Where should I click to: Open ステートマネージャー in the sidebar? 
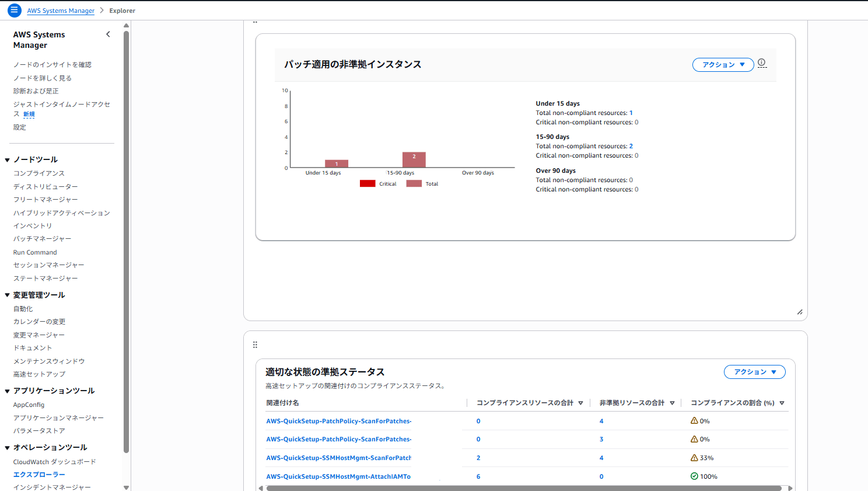[45, 278]
